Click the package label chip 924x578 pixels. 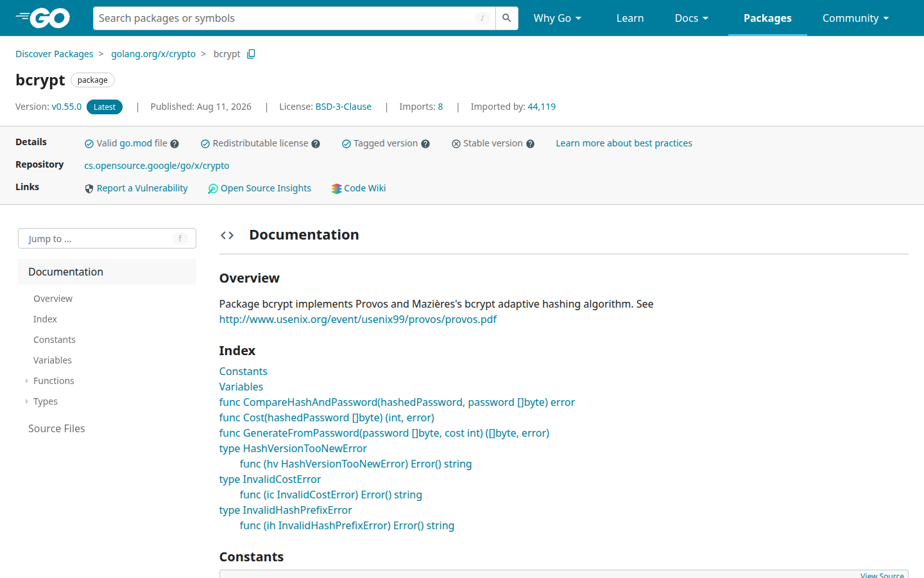[92, 80]
